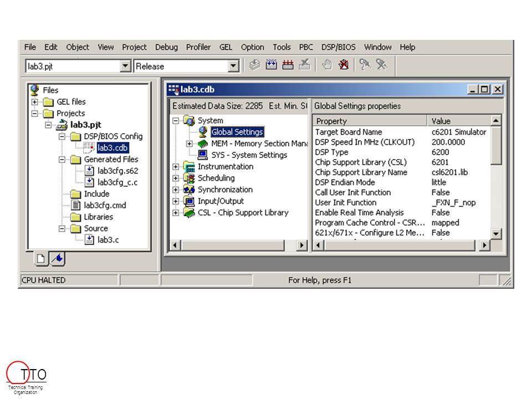Click the Toggle Breakpoint hand icon
Image resolution: width=532 pixels, height=399 pixels.
pyautogui.click(x=327, y=65)
